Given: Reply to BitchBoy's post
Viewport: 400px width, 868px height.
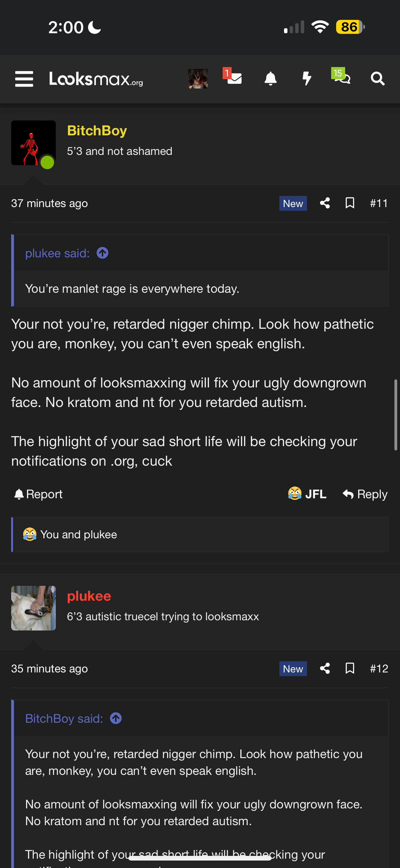Looking at the screenshot, I should 365,494.
